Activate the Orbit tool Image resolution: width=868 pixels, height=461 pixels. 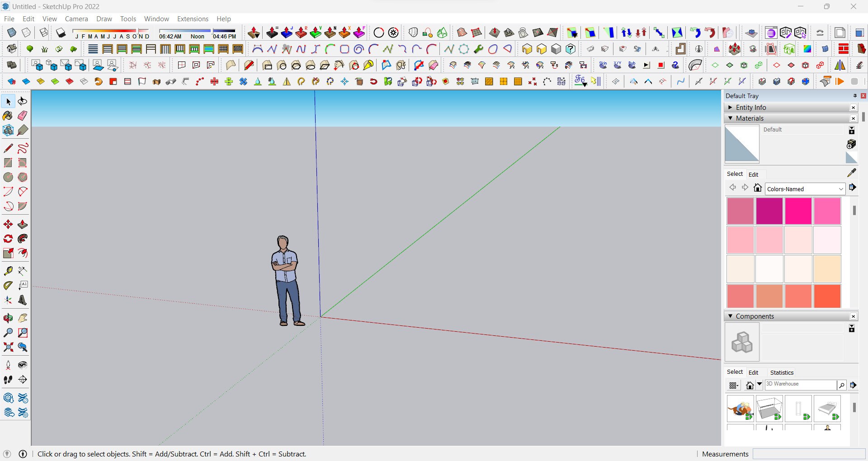click(x=8, y=318)
